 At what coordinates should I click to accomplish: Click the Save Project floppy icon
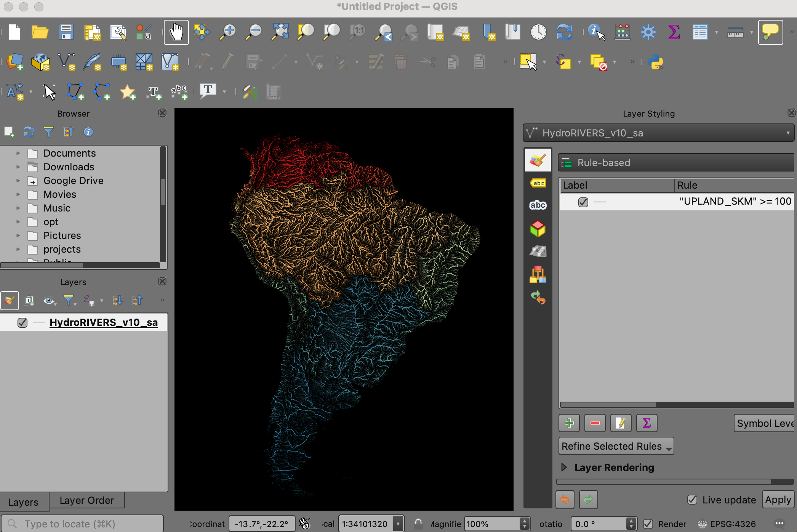click(x=66, y=32)
